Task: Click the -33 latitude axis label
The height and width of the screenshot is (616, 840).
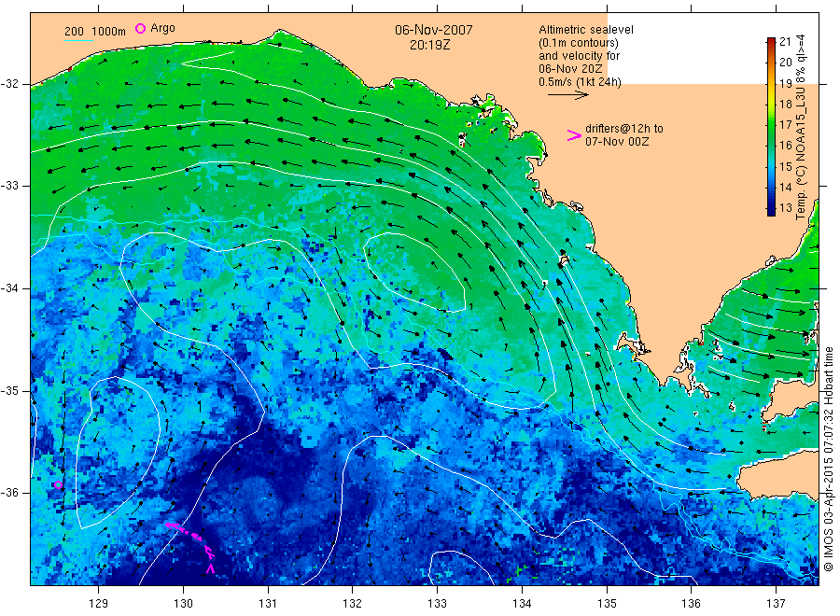Action: (x=9, y=186)
